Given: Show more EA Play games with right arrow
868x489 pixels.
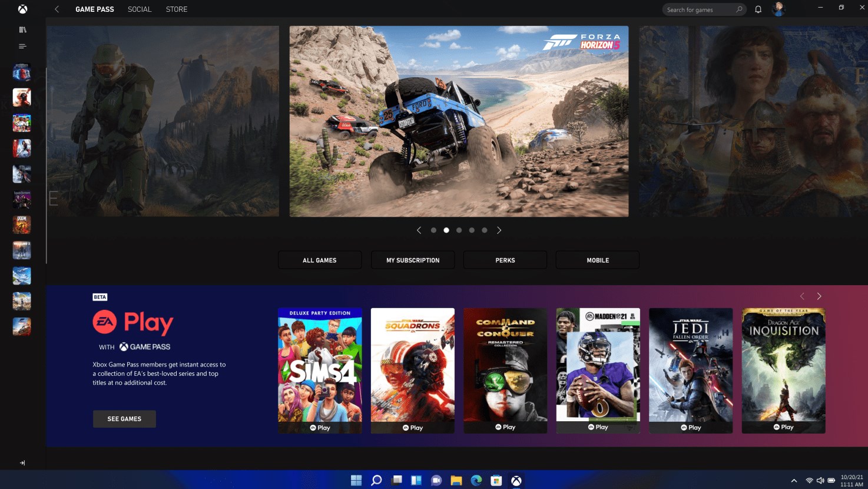Looking at the screenshot, I should pyautogui.click(x=819, y=296).
